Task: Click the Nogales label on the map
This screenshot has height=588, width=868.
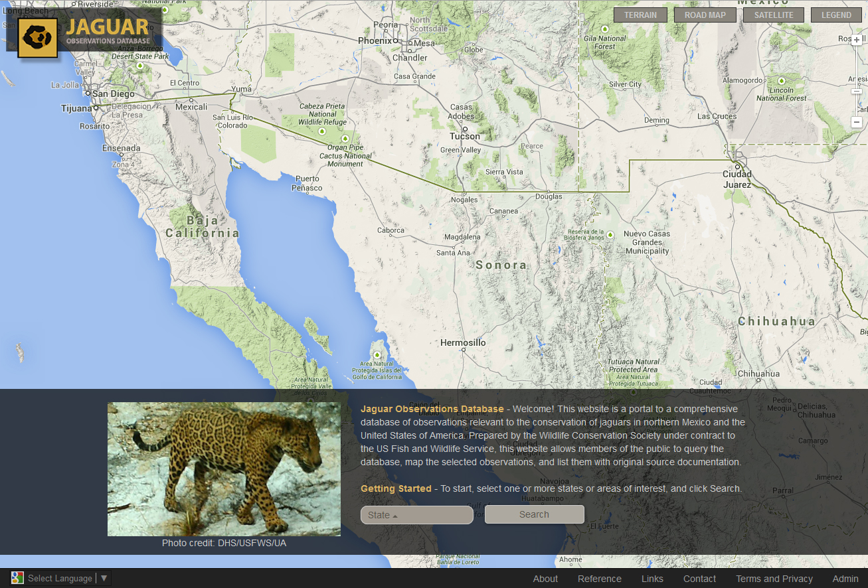Action: tap(464, 200)
